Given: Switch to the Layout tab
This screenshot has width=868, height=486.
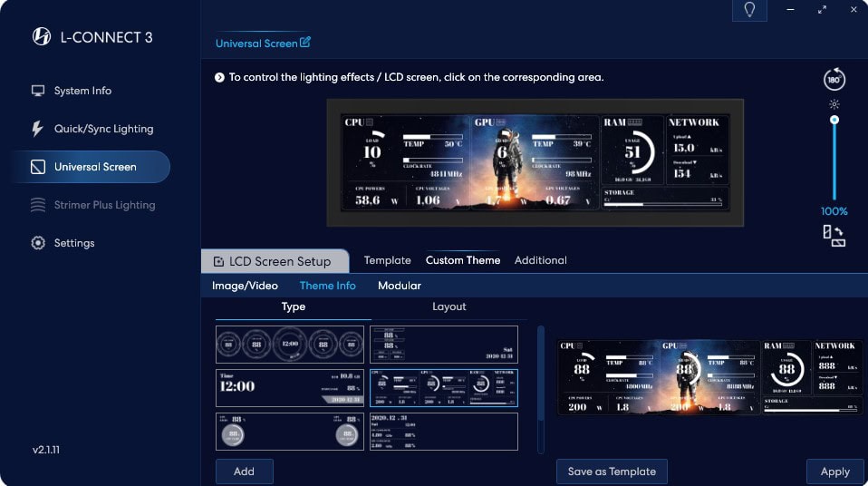Looking at the screenshot, I should 448,306.
